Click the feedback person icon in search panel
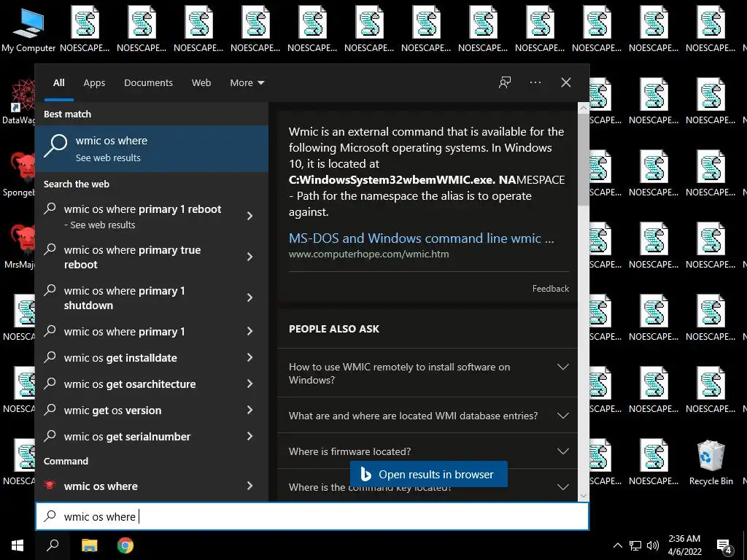The width and height of the screenshot is (747, 560). pos(505,82)
